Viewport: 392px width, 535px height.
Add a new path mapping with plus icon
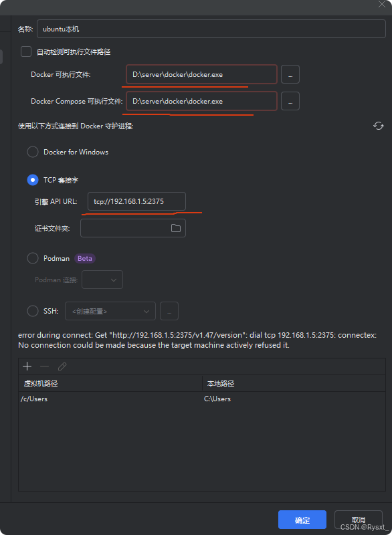point(27,366)
